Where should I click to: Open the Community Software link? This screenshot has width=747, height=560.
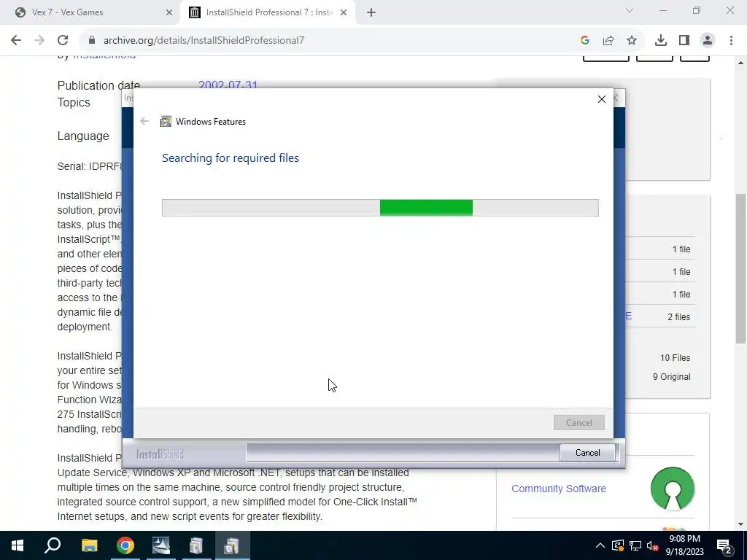click(559, 489)
